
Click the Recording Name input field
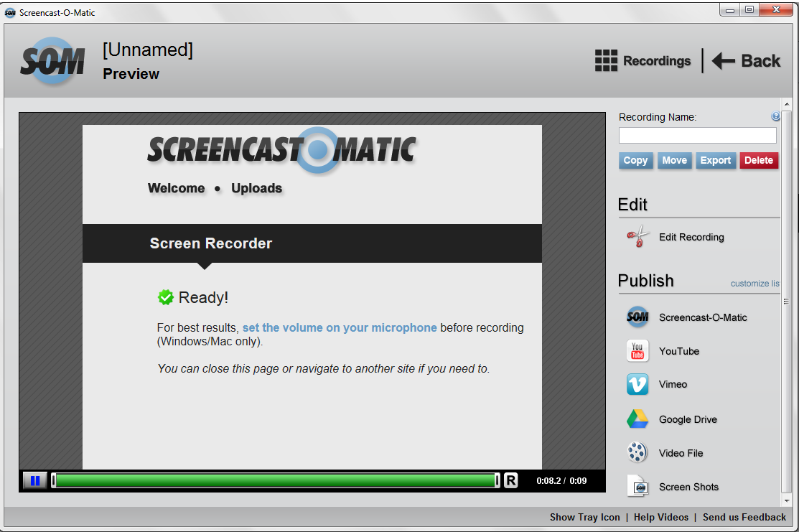[x=698, y=136]
